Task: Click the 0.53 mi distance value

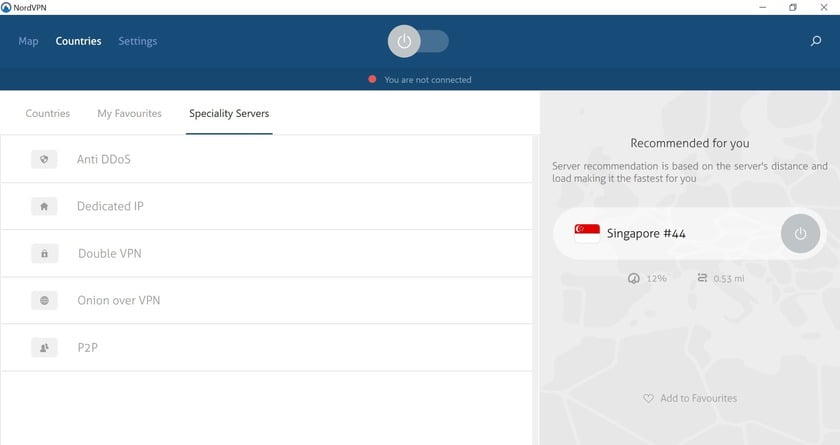Action: pos(729,278)
